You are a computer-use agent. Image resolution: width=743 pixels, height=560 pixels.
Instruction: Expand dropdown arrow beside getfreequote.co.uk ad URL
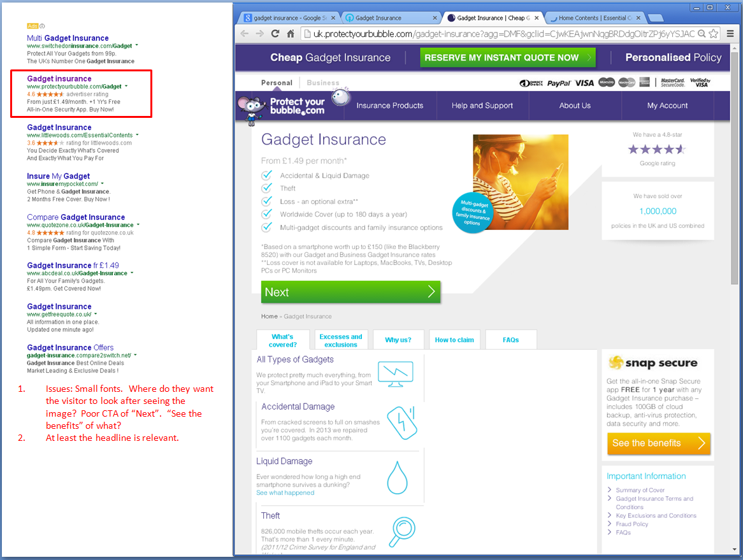pyautogui.click(x=96, y=314)
